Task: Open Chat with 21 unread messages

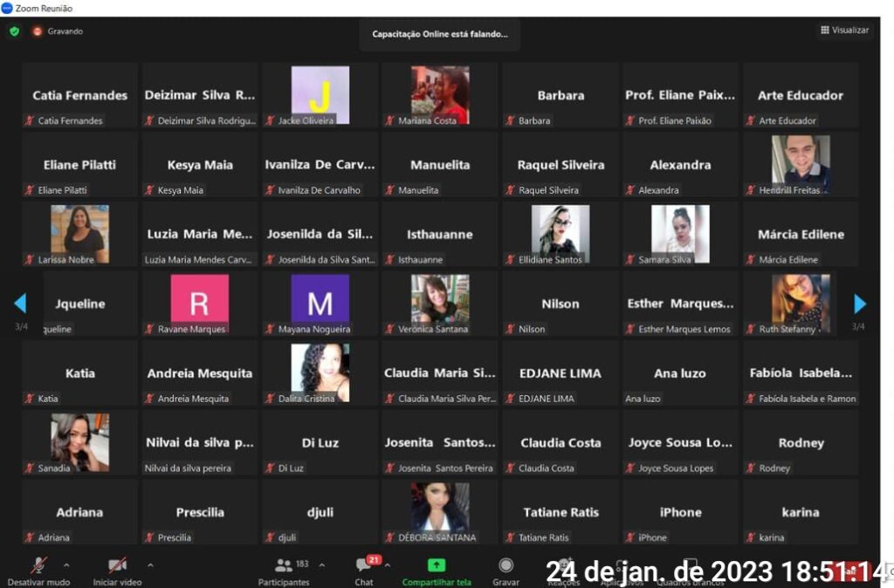Action: coord(364,565)
